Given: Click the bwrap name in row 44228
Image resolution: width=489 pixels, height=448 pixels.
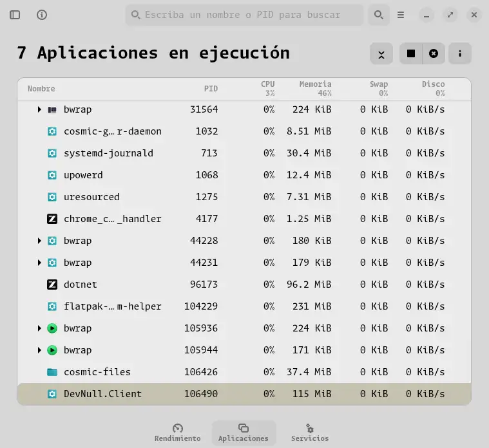Looking at the screenshot, I should [78, 241].
